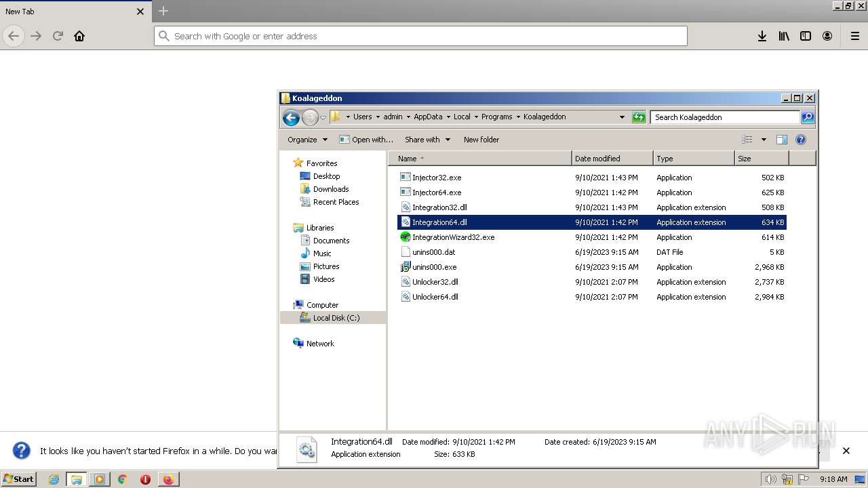Screen dimensions: 868x488
Task: Select Libraries in navigation pane
Action: click(x=320, y=228)
